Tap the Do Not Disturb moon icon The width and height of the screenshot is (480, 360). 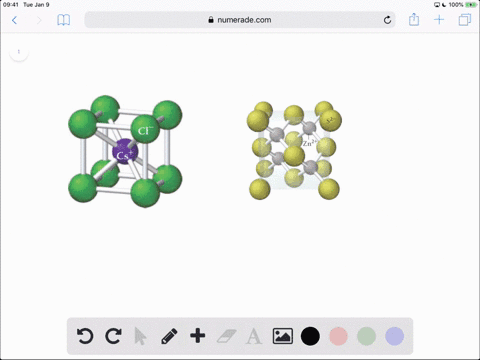coord(444,5)
